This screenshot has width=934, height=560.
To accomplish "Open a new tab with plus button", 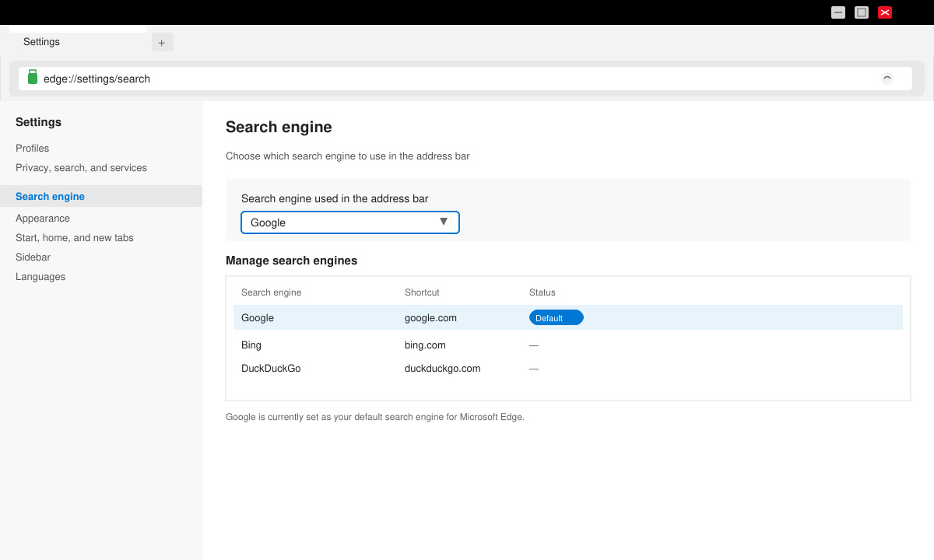I will 162,43.
